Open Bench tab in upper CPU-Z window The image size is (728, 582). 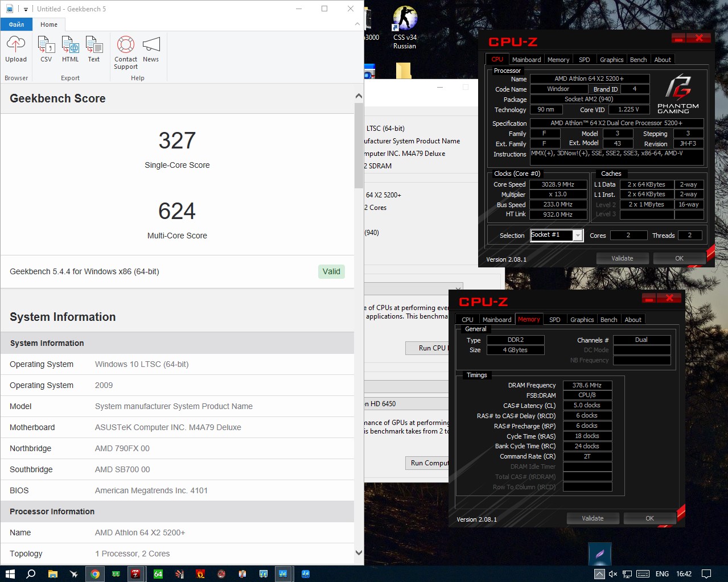click(639, 60)
